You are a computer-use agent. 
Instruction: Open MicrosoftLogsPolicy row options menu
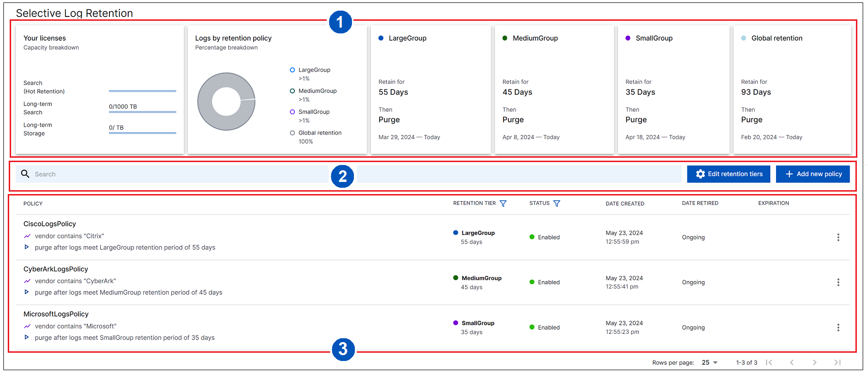[x=838, y=328]
